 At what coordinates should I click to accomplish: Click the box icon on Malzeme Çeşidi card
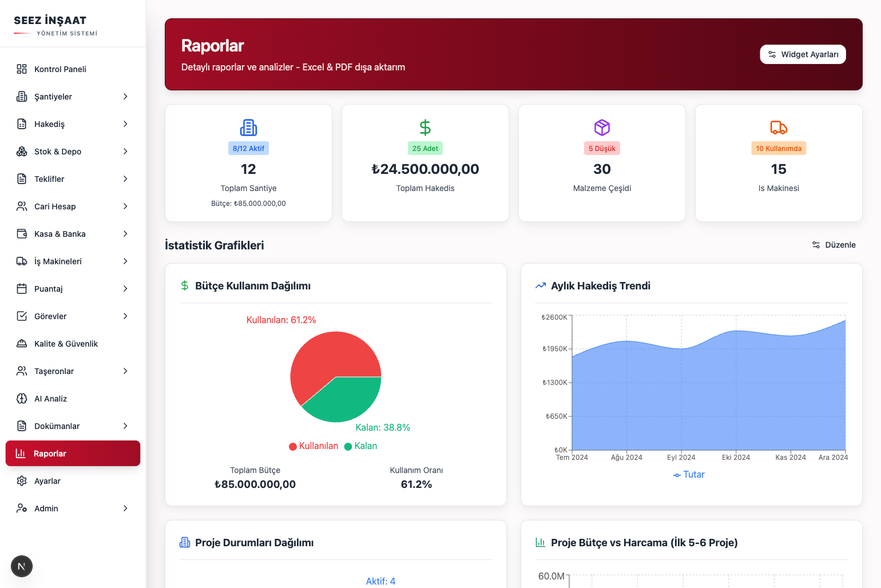602,127
